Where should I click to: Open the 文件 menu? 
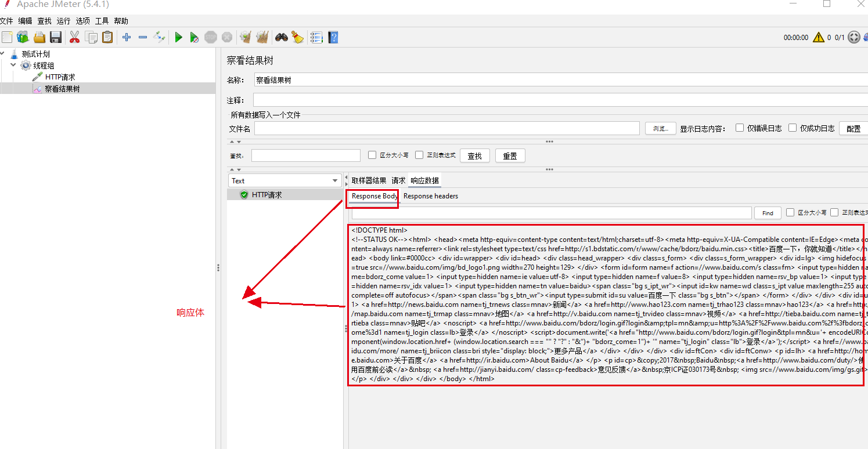[6, 21]
